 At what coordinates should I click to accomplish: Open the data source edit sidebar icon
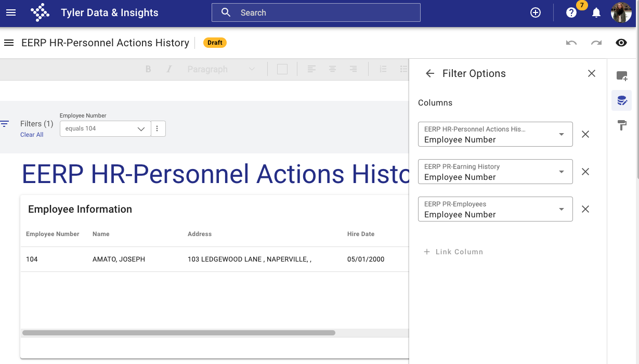click(622, 100)
